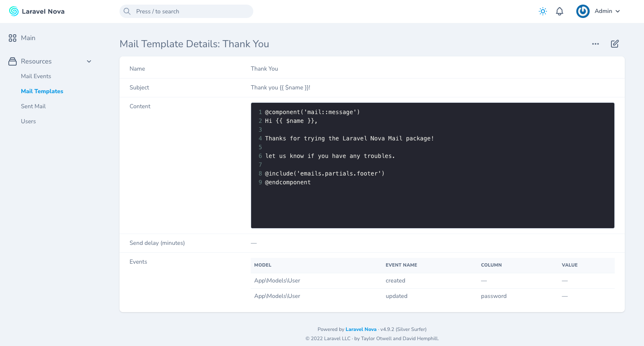The height and width of the screenshot is (346, 644).
Task: Click the Laravel Nova brand text
Action: 43,11
